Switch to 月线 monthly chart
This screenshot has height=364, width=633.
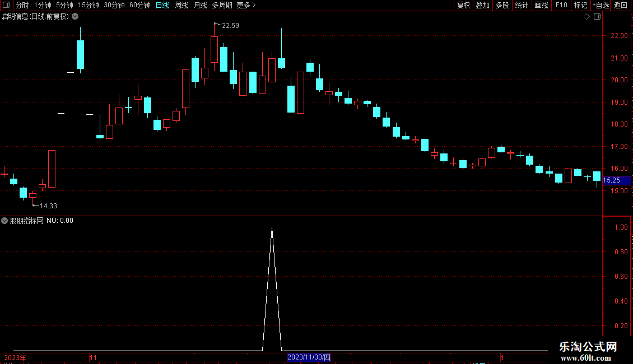[200, 5]
